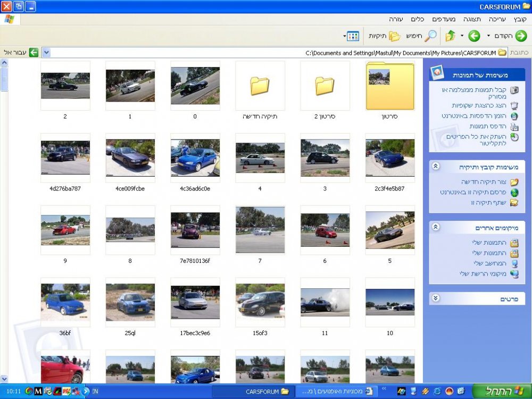Expand the Details (פרטים) panel
Viewport: 532px width, 399px height.
point(436,298)
